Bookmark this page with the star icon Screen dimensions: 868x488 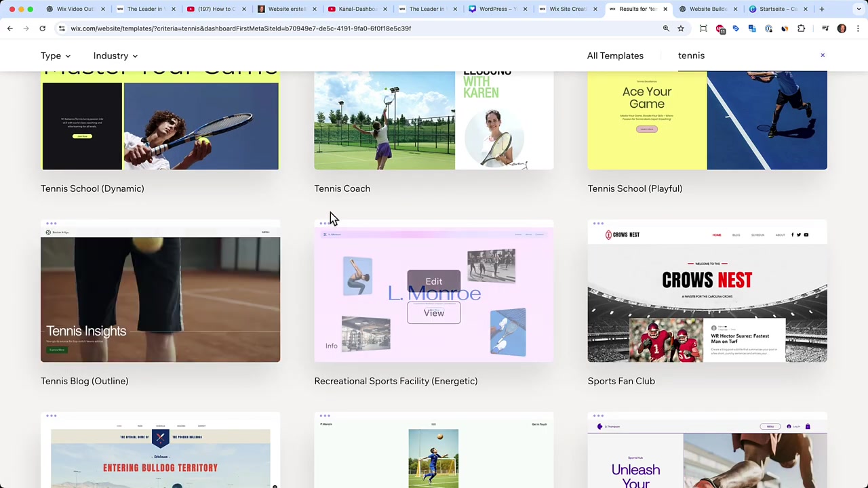pos(681,28)
